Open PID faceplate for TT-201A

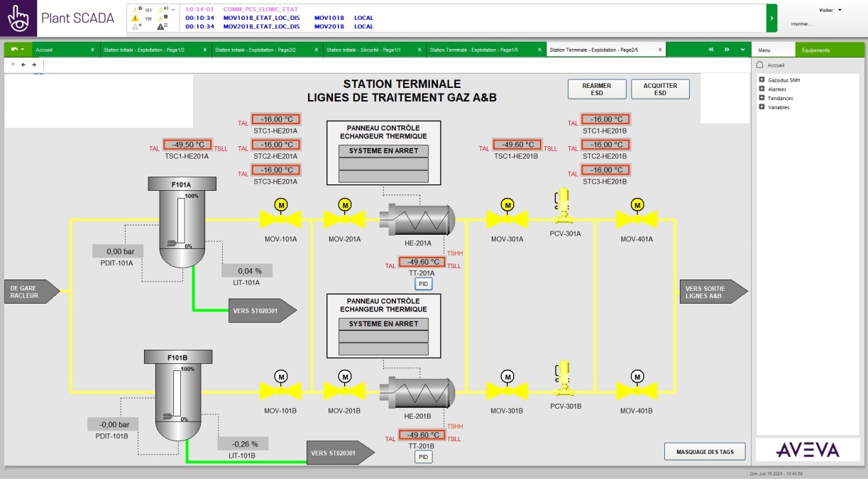[x=424, y=284]
